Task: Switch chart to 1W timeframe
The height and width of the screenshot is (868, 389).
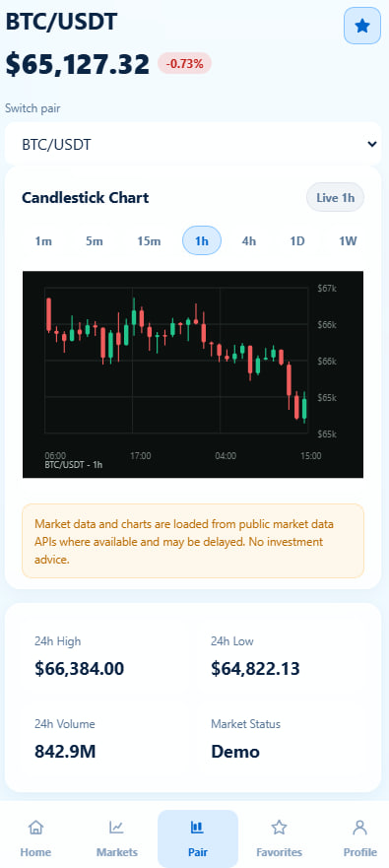Action: pos(348,240)
